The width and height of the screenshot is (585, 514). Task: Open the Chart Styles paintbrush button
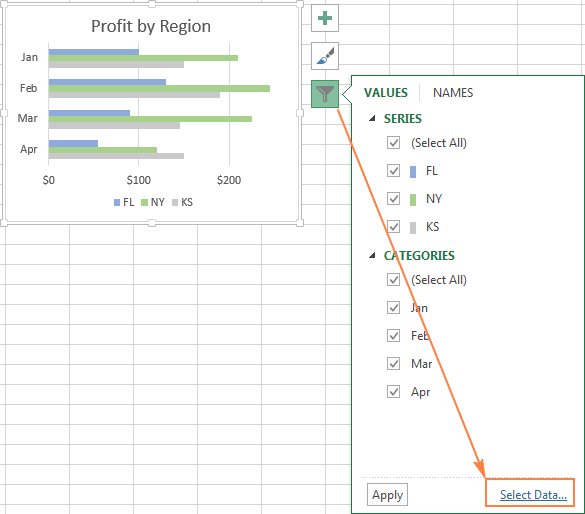click(x=325, y=56)
